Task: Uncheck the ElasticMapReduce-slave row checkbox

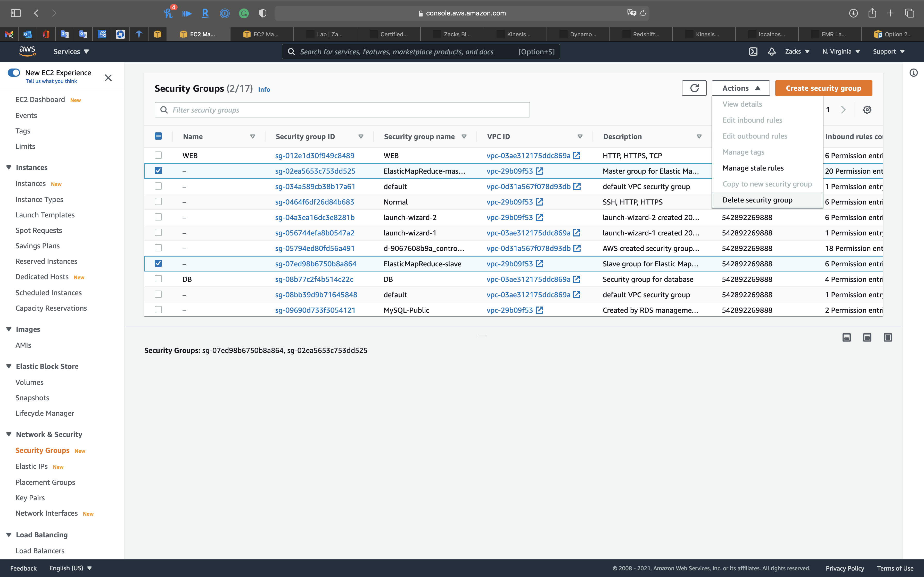Action: click(x=158, y=263)
